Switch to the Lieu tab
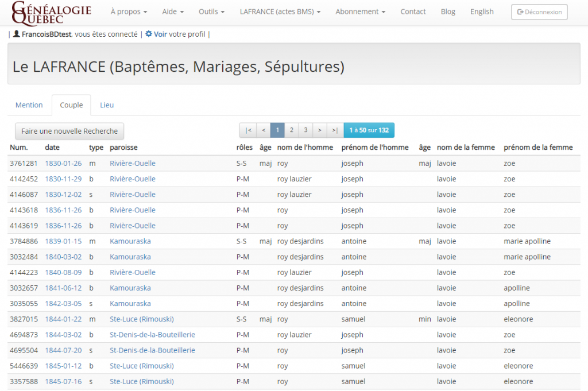This screenshot has width=588, height=391. [x=107, y=105]
